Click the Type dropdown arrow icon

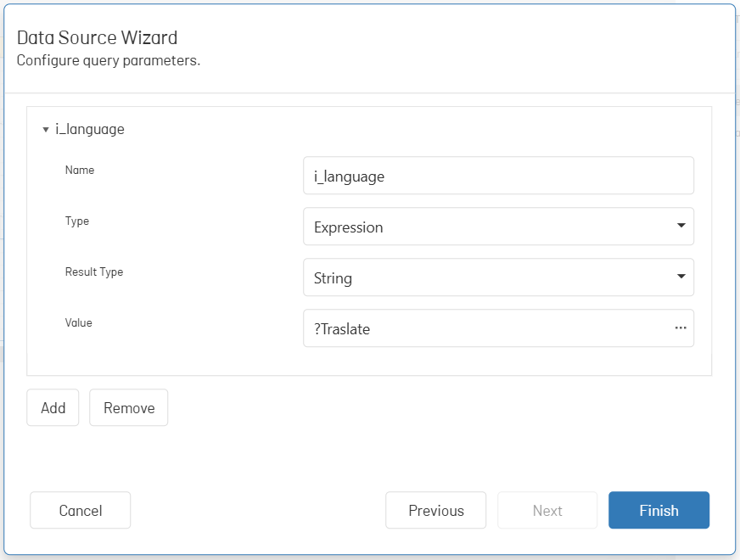pyautogui.click(x=681, y=226)
